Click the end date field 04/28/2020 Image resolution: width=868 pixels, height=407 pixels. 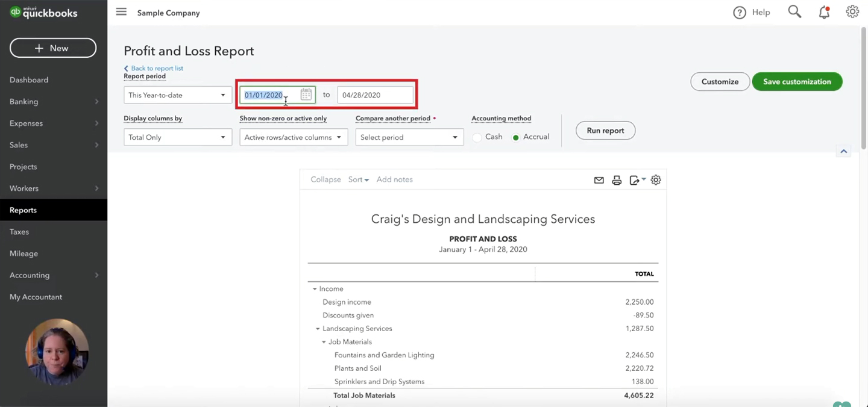coord(376,95)
